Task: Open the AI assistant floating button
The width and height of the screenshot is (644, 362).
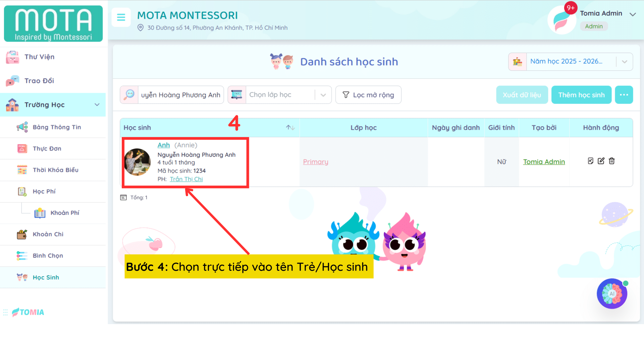Action: pyautogui.click(x=612, y=294)
